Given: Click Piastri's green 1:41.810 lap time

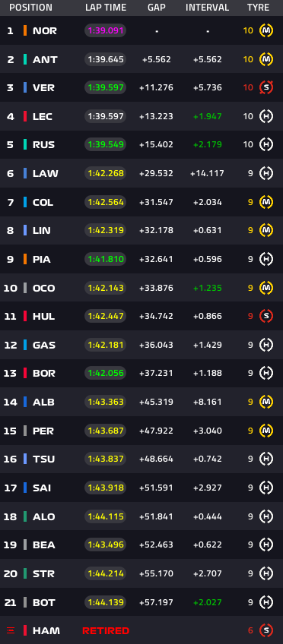Looking at the screenshot, I should click(x=105, y=259).
